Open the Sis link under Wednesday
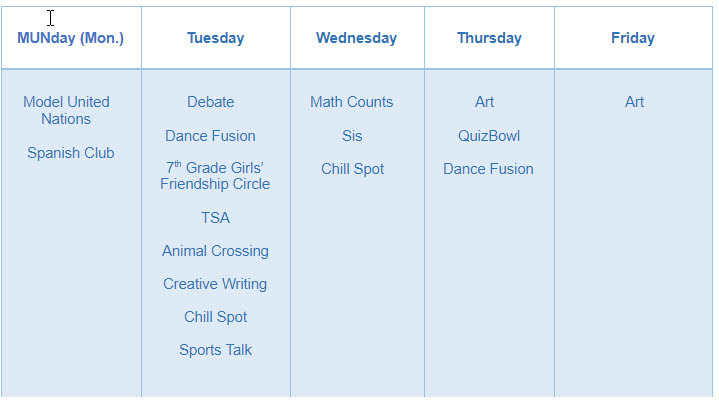The width and height of the screenshot is (719, 400). [x=352, y=136]
